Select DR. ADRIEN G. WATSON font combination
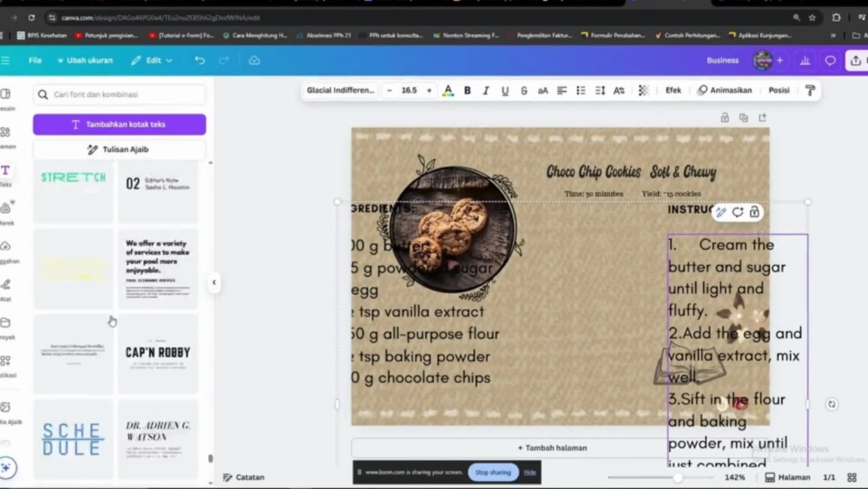Viewport: 868px width, 489px height. click(x=158, y=439)
